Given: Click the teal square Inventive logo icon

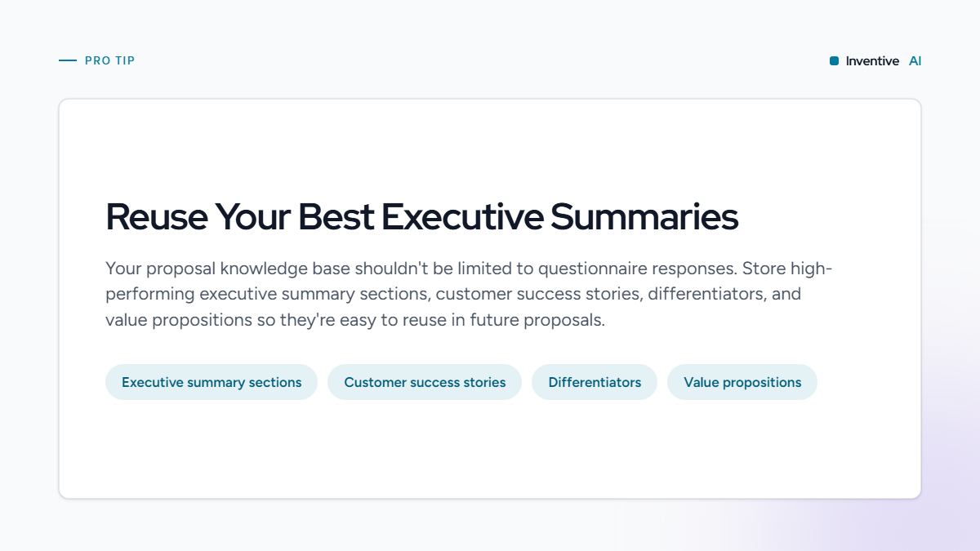Looking at the screenshot, I should [x=834, y=61].
